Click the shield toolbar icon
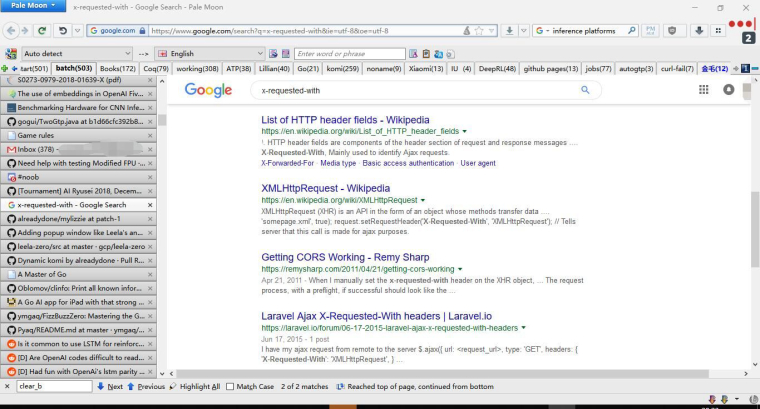 point(672,31)
